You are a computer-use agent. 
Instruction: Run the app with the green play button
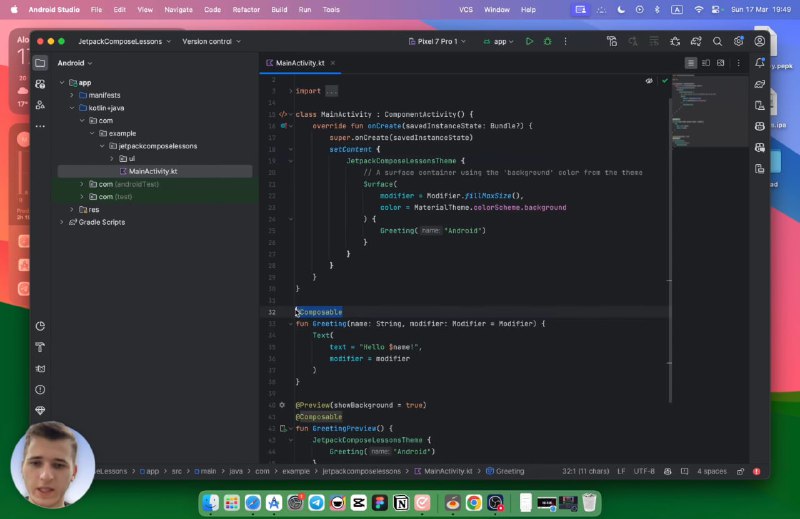(x=529, y=41)
